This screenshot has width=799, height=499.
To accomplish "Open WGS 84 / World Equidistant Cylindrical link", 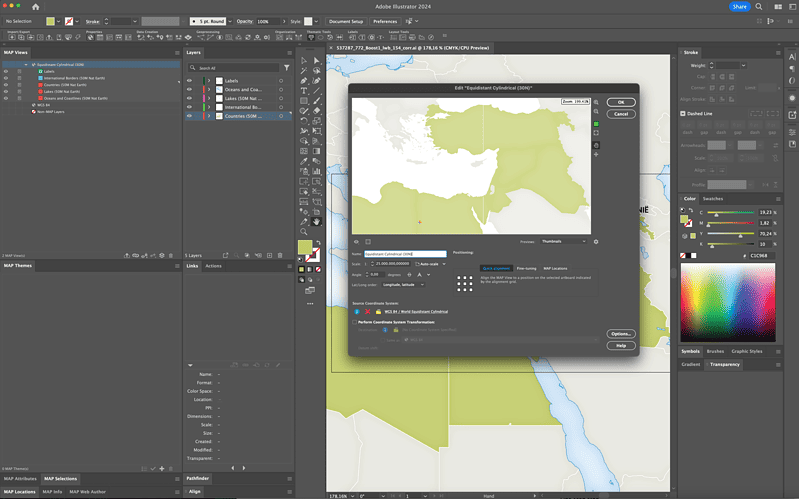I will (x=416, y=311).
